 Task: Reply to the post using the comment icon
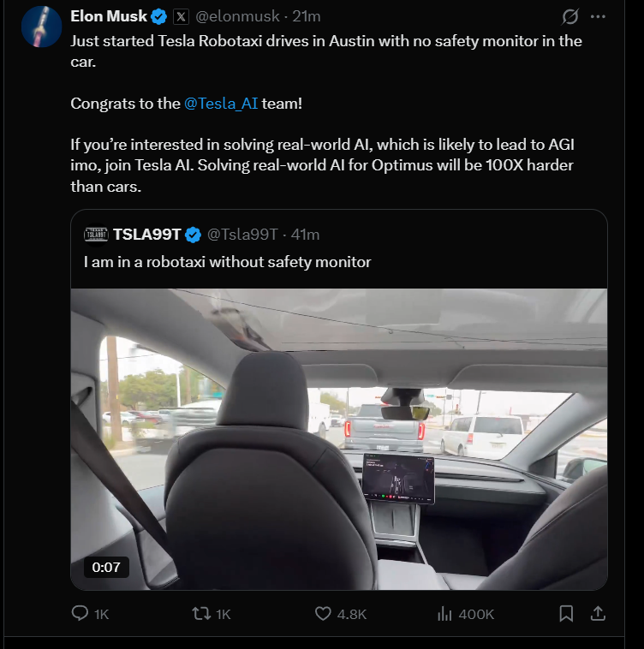80,614
